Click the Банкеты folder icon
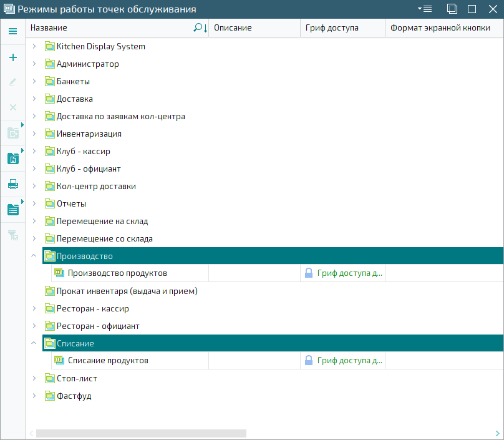 (49, 81)
